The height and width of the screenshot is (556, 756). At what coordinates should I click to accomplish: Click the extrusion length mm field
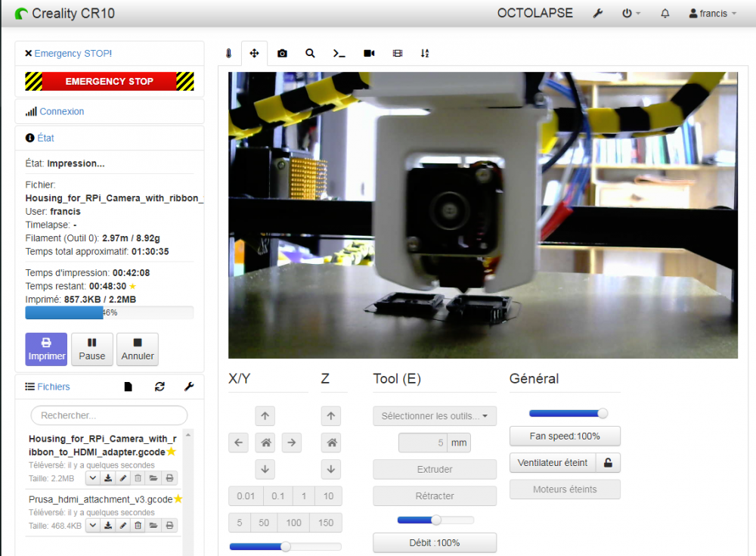(423, 443)
